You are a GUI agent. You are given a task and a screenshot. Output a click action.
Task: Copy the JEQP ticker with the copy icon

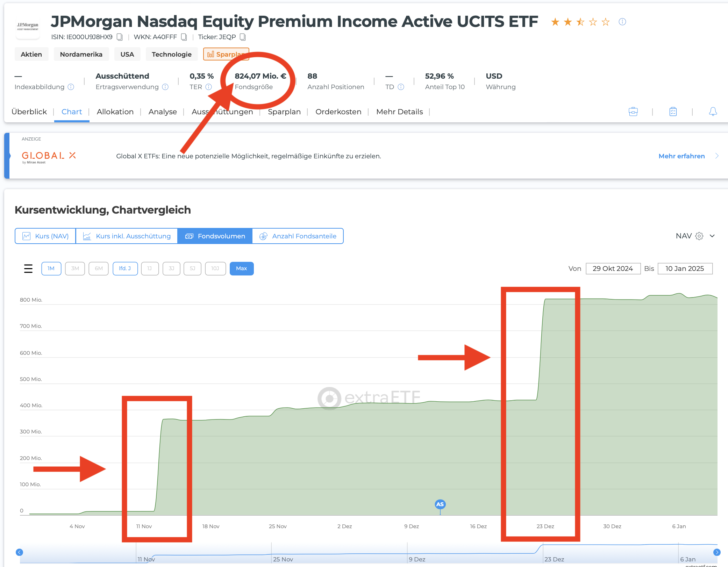(x=243, y=37)
